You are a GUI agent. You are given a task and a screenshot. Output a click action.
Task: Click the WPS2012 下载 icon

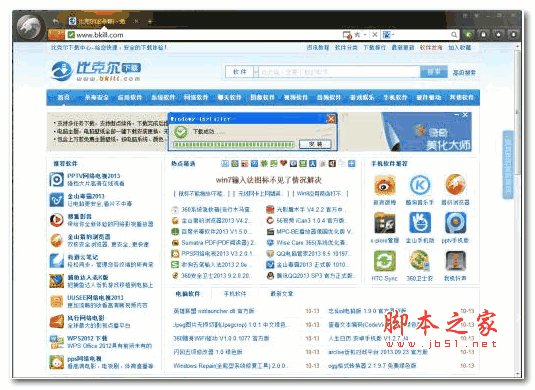tap(56, 342)
